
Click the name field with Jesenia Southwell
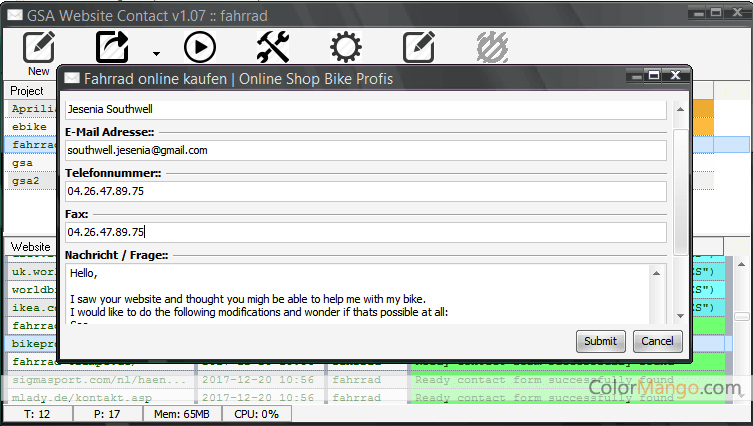365,109
